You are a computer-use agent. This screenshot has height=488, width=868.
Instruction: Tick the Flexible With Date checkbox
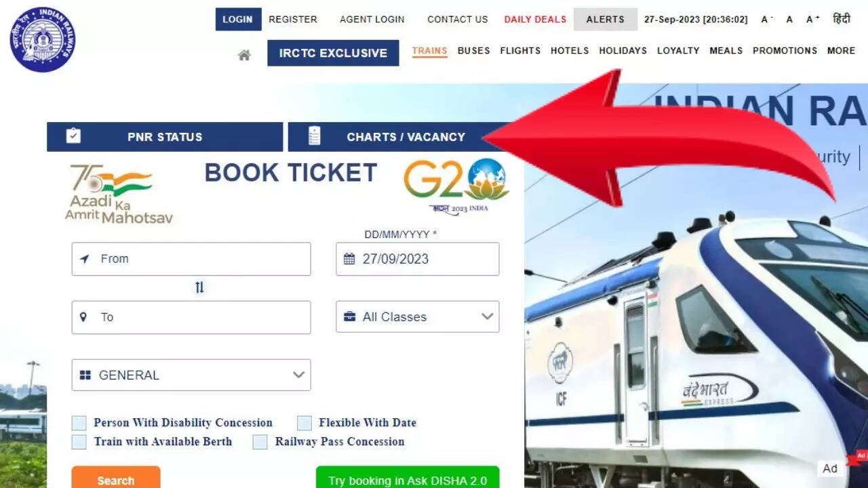click(x=304, y=423)
